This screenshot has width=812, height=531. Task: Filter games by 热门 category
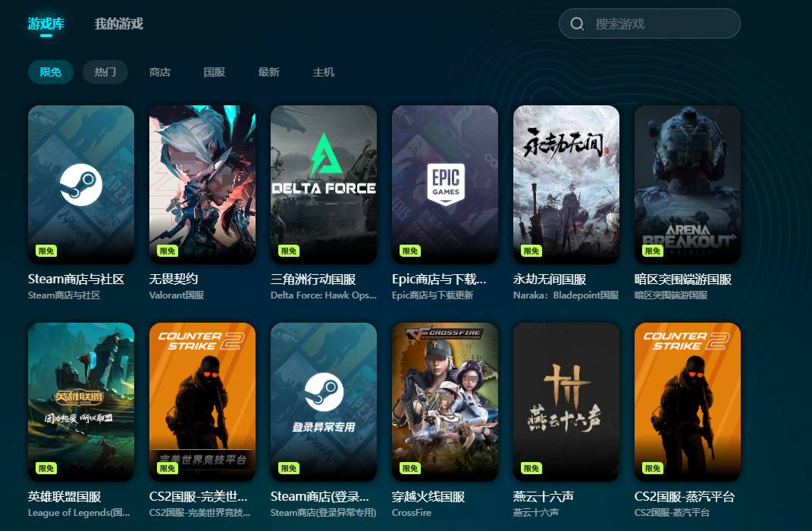105,72
